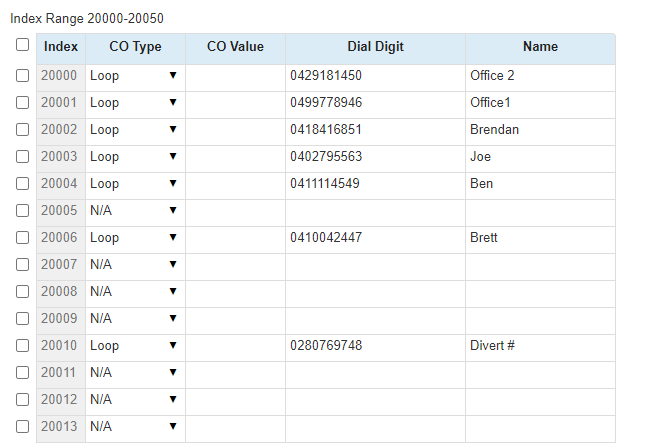Toggle the checkbox for index 20006
665x443 pixels.
point(22,237)
